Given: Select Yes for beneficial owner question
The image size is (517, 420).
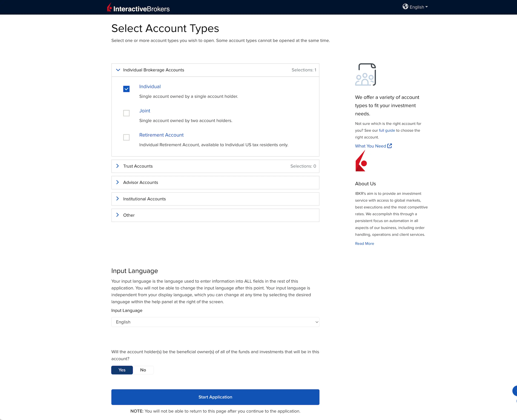Looking at the screenshot, I should click(122, 370).
